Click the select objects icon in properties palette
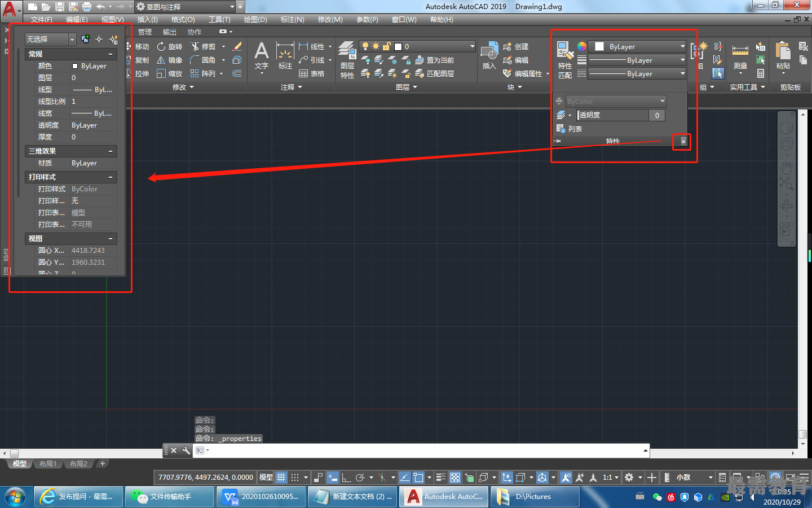812x508 pixels. (x=99, y=40)
